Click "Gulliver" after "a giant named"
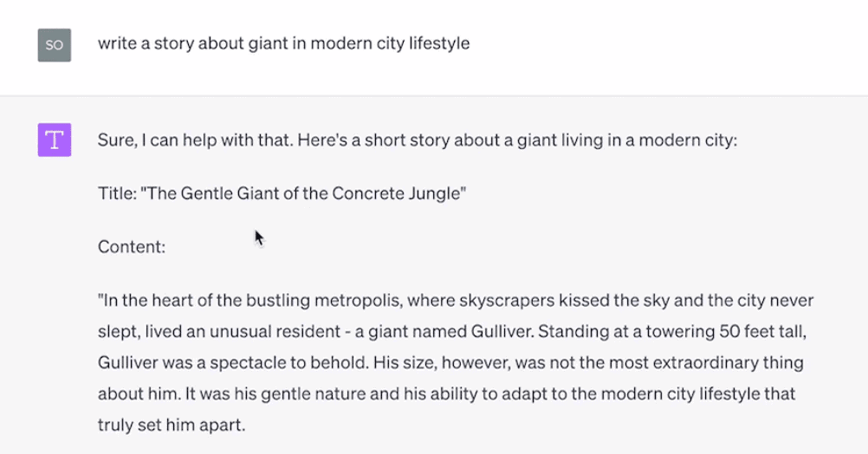 [x=501, y=331]
